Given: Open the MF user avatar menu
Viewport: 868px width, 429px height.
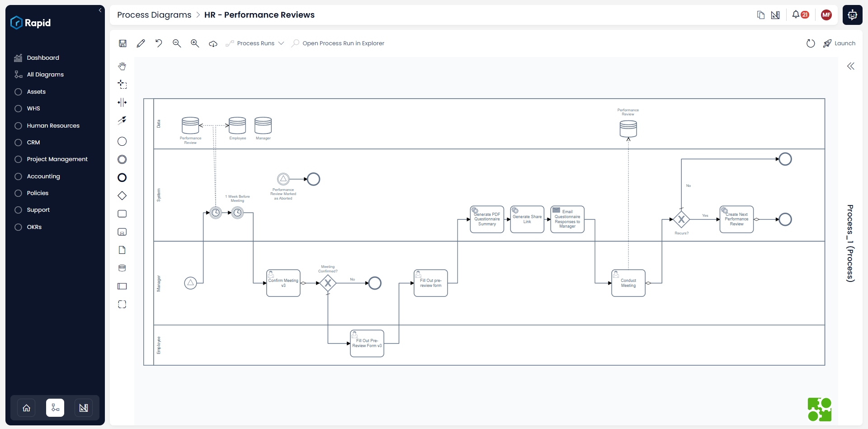Looking at the screenshot, I should [826, 15].
